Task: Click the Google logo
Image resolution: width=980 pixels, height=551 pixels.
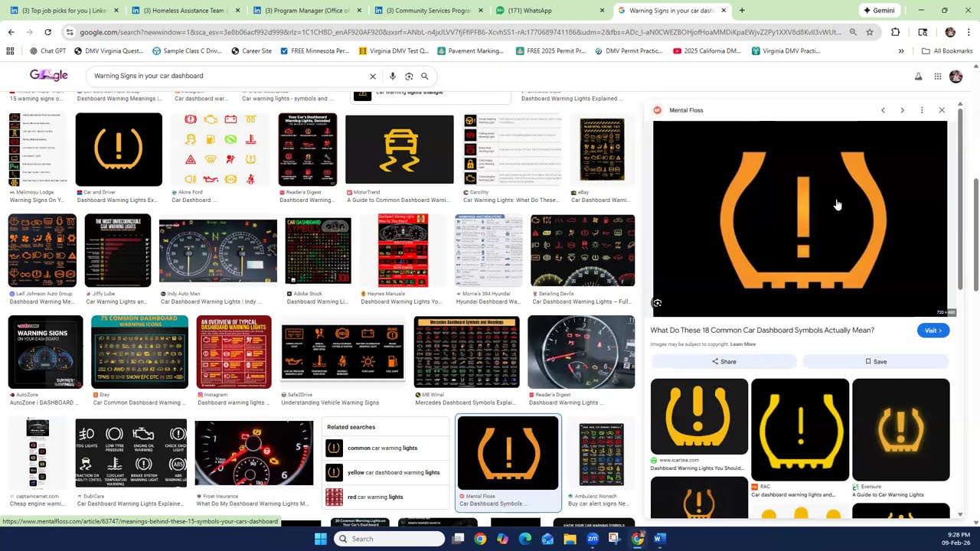Action: (49, 75)
